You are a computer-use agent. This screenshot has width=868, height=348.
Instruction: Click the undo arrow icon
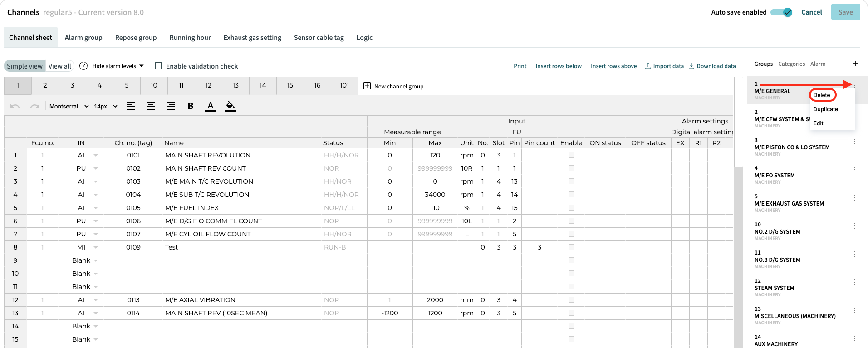pos(15,106)
